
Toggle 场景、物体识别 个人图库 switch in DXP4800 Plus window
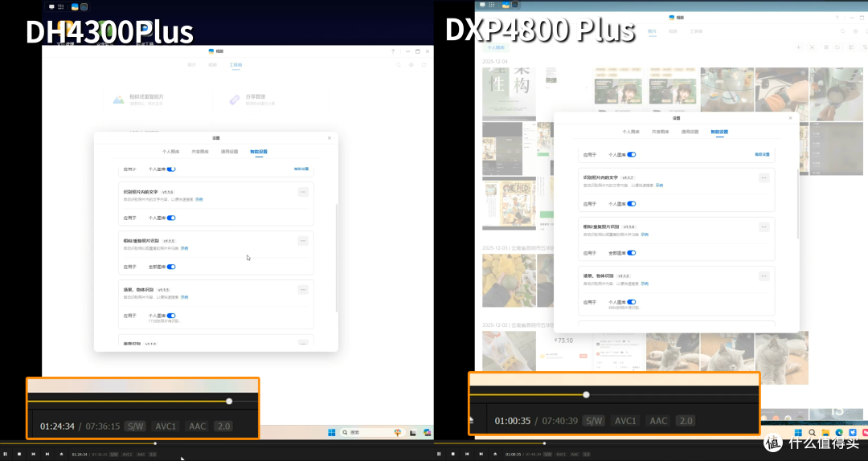point(632,302)
